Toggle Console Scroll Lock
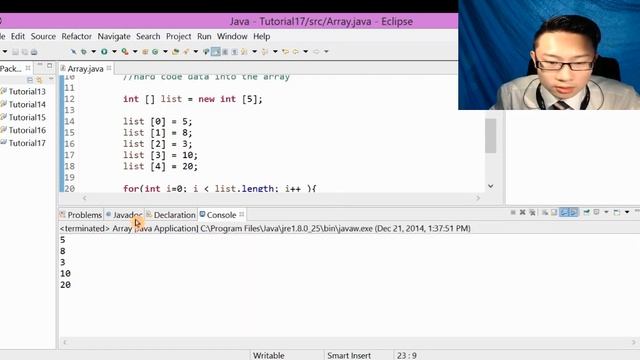The image size is (640, 360). tap(554, 212)
